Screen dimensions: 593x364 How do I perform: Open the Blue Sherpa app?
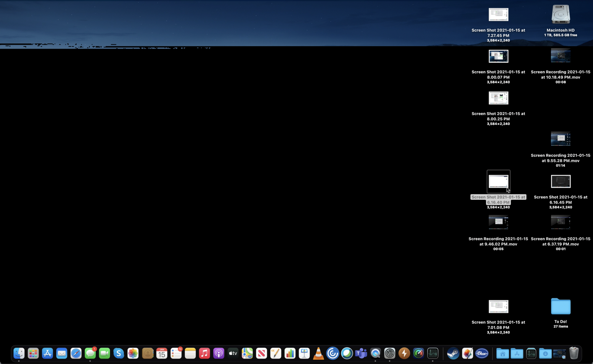[482, 353]
